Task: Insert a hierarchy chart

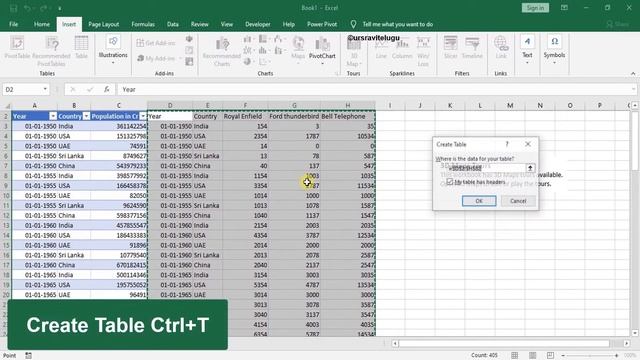Action: tap(263, 40)
